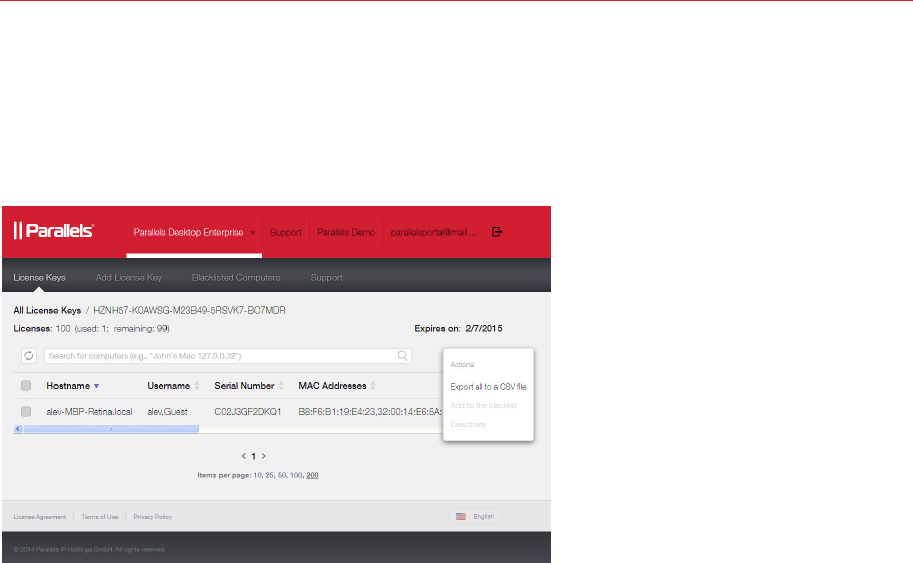
Task: Set items per page to 10
Action: 257,475
